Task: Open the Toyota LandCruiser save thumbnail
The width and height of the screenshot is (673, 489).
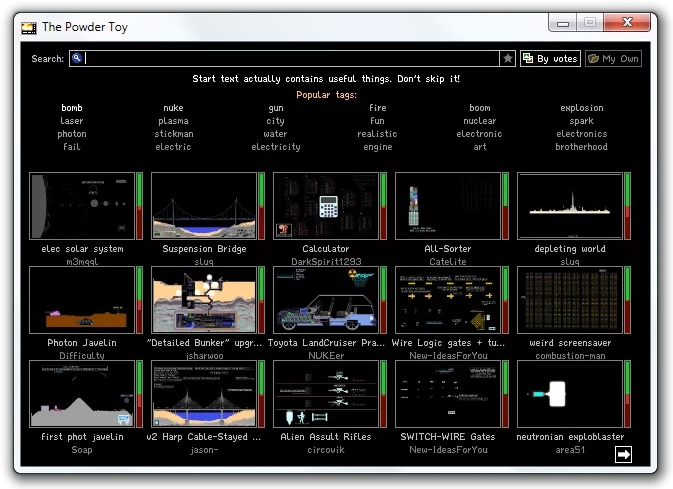Action: pyautogui.click(x=325, y=299)
